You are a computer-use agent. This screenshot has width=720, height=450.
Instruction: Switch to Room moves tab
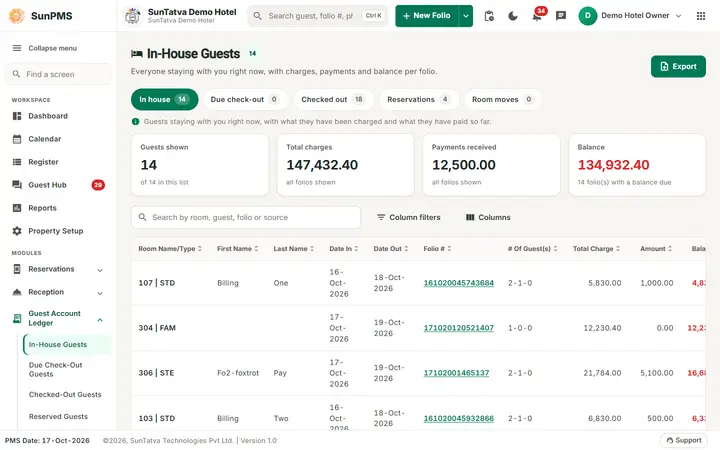pyautogui.click(x=502, y=99)
